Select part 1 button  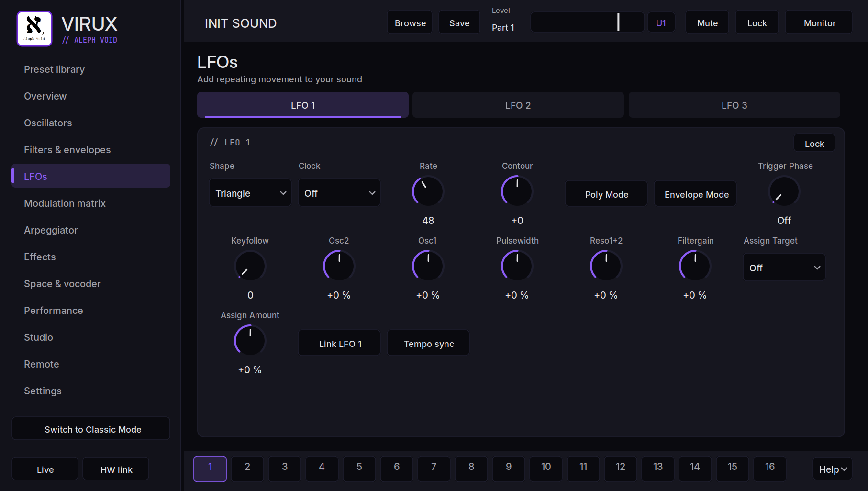(210, 469)
